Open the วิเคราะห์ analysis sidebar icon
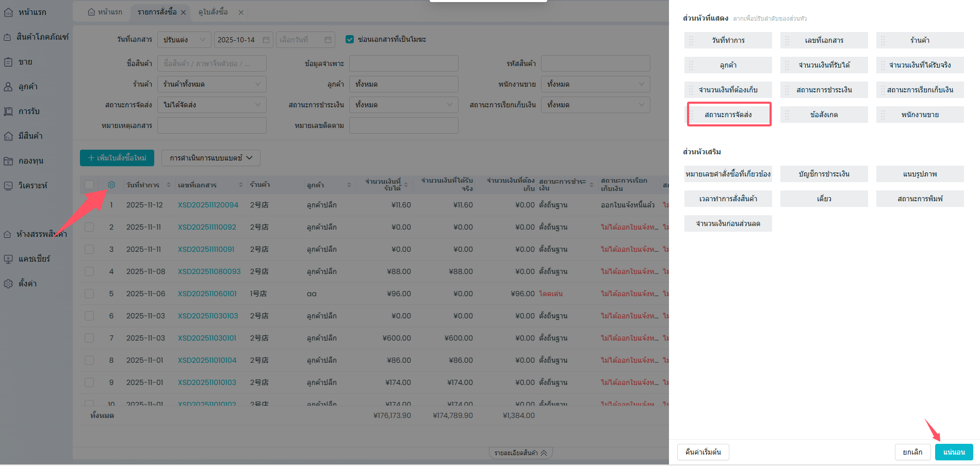Image resolution: width=980 pixels, height=466 pixels. [x=9, y=185]
